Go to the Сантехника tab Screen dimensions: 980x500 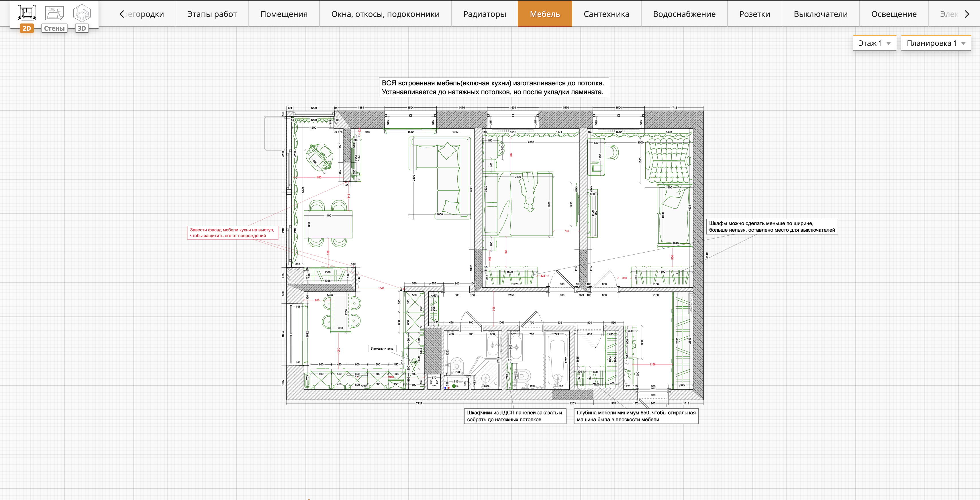pos(606,14)
